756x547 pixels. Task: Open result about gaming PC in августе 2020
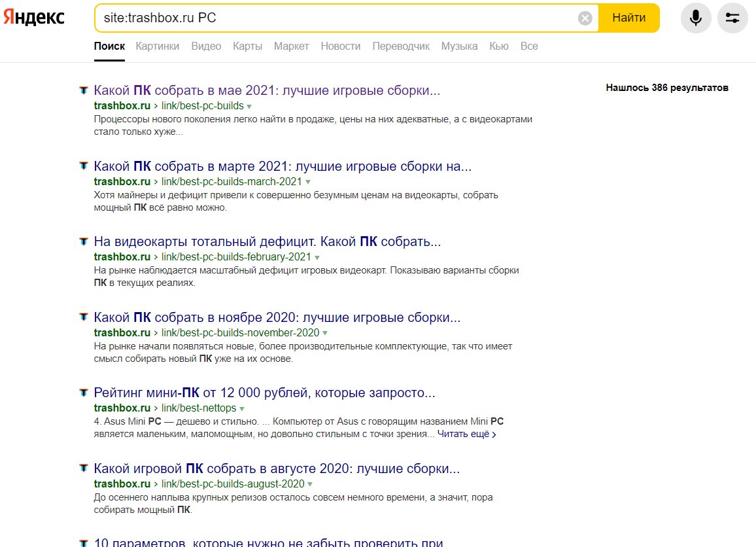tap(277, 468)
